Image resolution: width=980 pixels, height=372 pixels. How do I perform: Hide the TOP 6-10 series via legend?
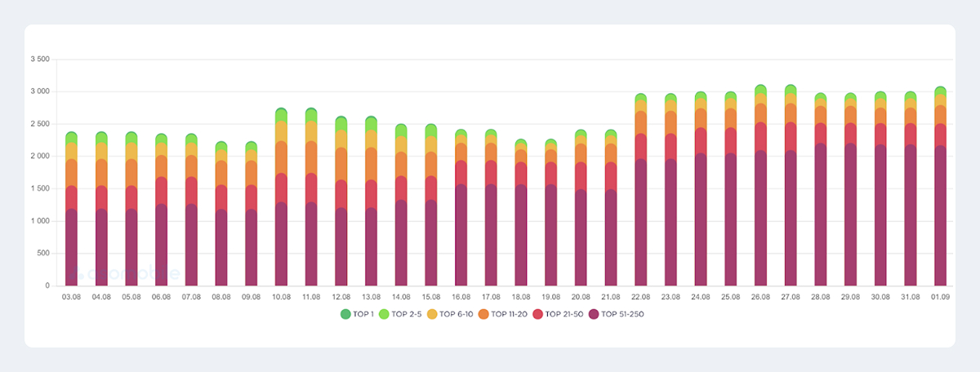[x=432, y=314]
